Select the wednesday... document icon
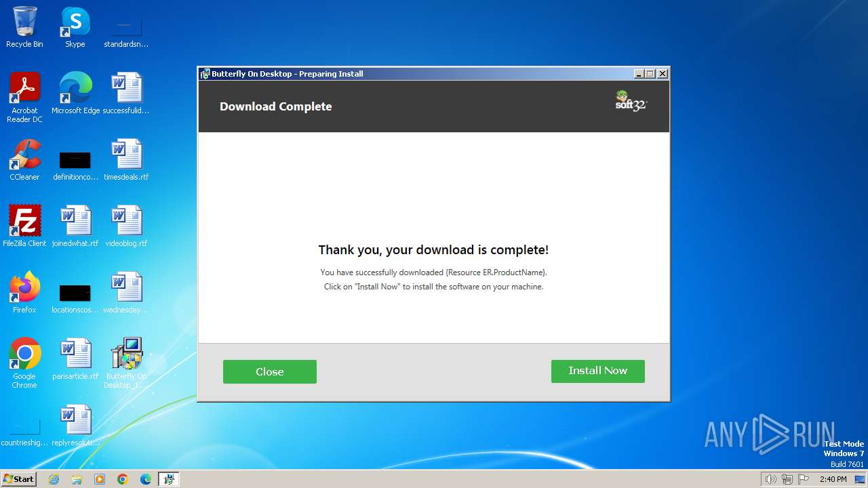This screenshot has width=868, height=488. (126, 293)
